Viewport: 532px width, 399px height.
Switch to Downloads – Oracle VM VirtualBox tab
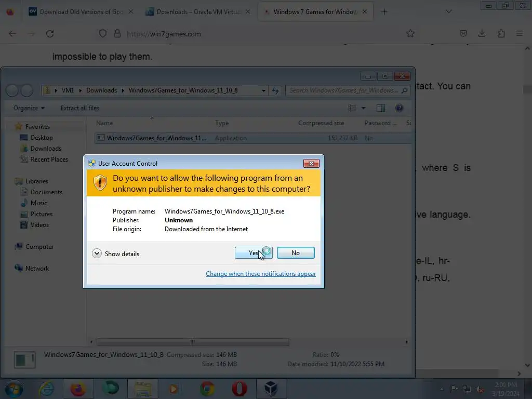pos(198,12)
